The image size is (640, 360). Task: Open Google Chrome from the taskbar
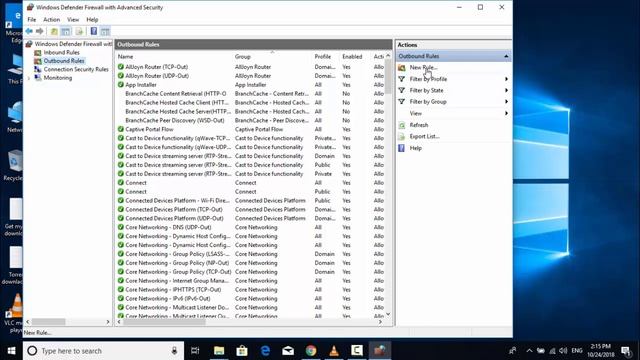tap(311, 351)
